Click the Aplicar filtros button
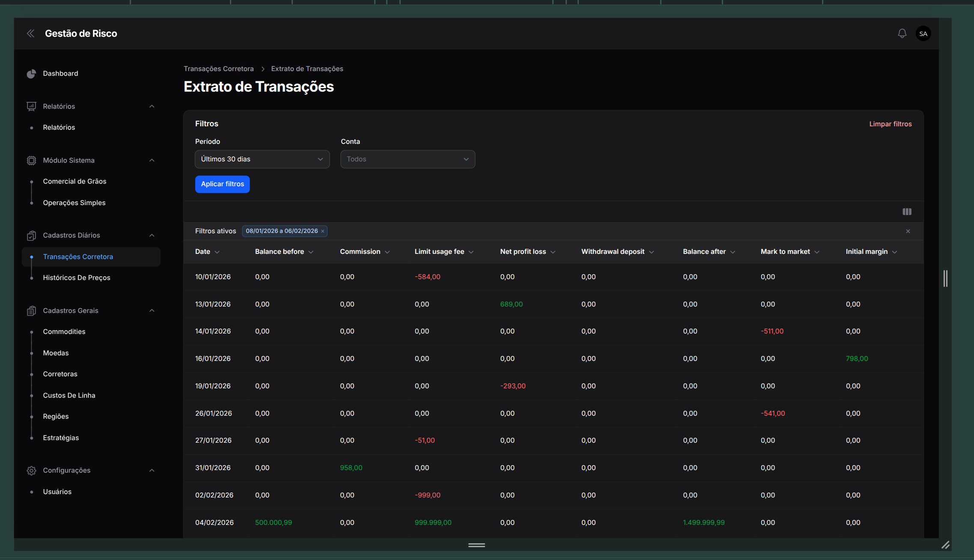The image size is (974, 560). point(222,184)
